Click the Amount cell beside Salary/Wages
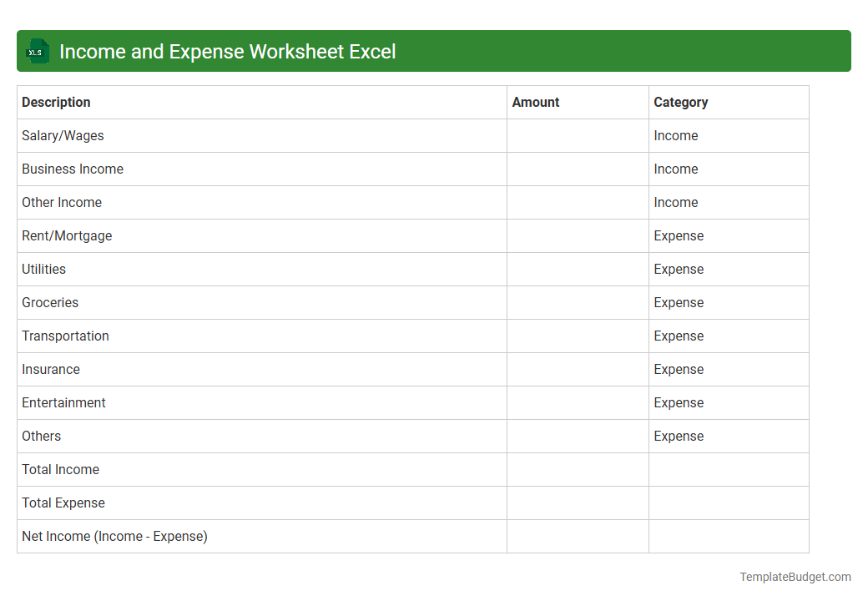This screenshot has width=868, height=601. click(x=577, y=135)
